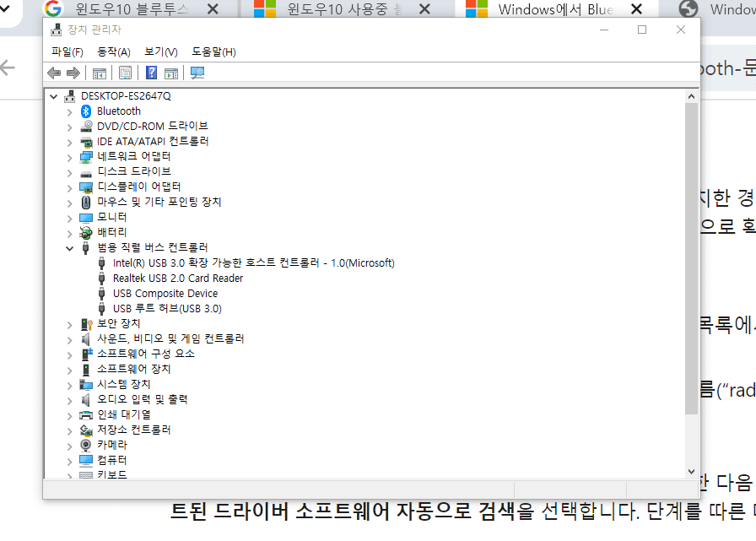The height and width of the screenshot is (541, 756).
Task: Switch to the 윈도우10 사용중 browser tab
Action: 343,9
